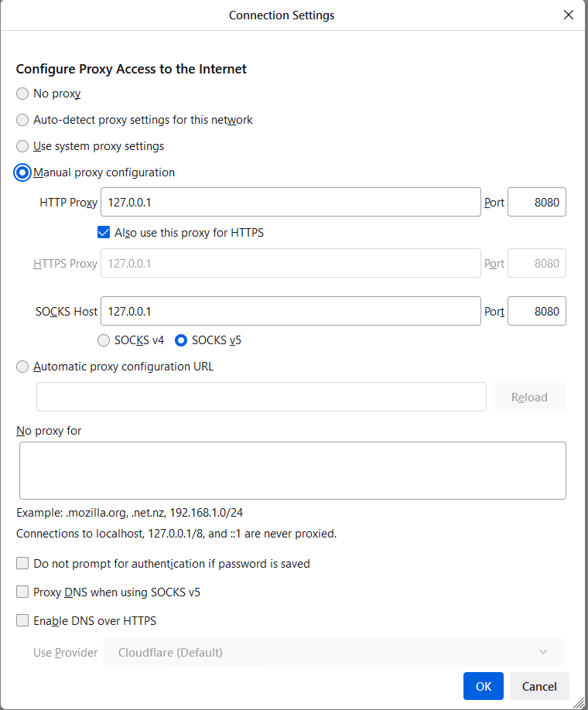Choose Automatic proxy configuration URL
This screenshot has height=710, width=588.
click(22, 366)
